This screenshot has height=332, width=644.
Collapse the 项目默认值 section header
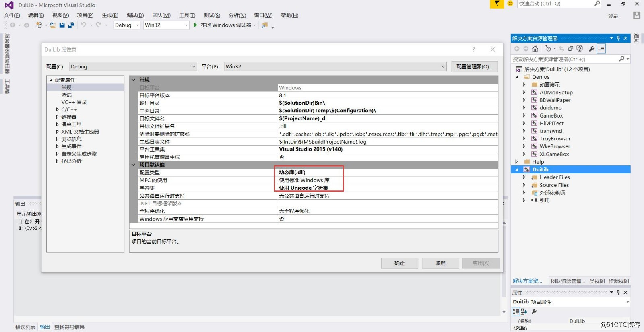134,165
